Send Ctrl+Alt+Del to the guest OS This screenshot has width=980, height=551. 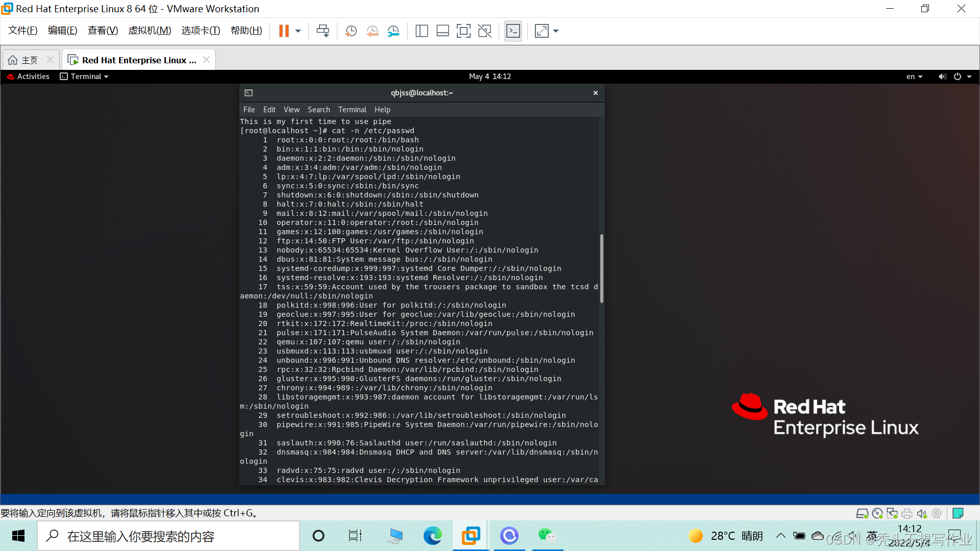[x=323, y=31]
